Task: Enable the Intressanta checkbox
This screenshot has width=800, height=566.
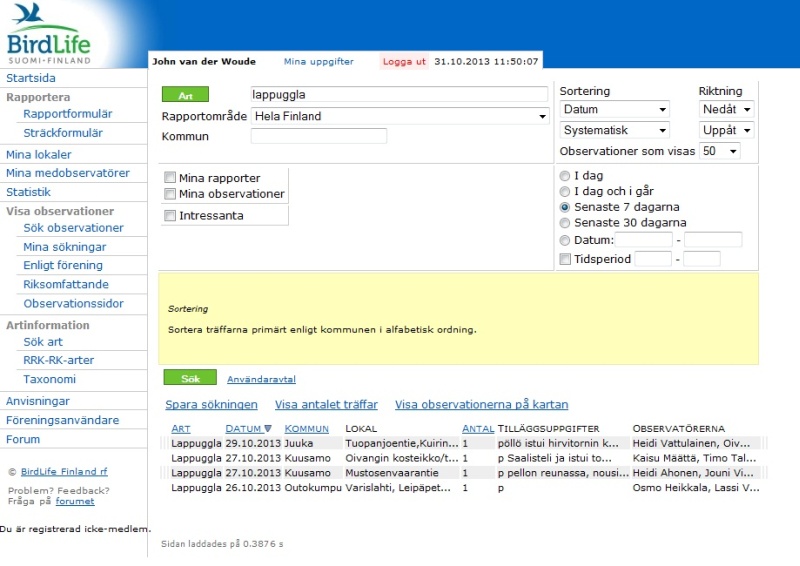Action: (170, 215)
